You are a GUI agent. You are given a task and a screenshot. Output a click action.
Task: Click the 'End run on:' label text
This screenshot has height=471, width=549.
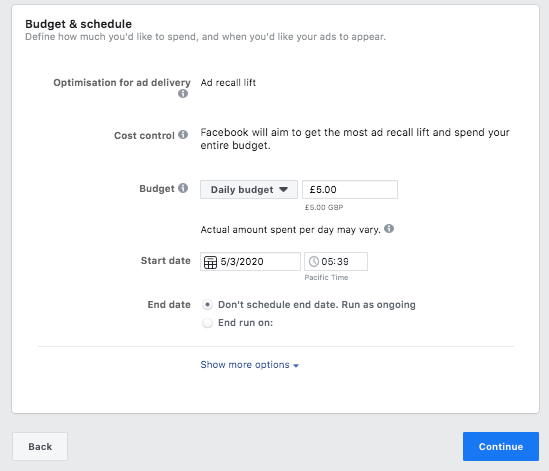tap(245, 323)
